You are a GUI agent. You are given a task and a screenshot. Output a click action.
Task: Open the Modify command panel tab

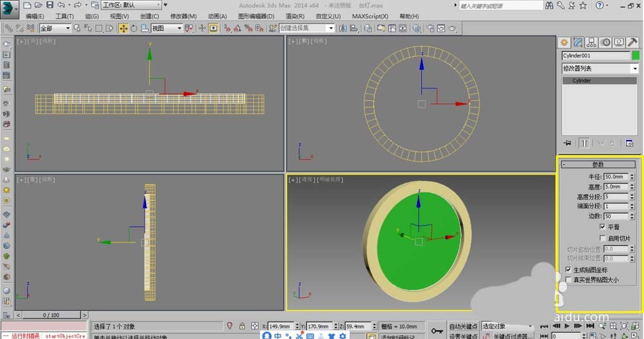pyautogui.click(x=578, y=43)
